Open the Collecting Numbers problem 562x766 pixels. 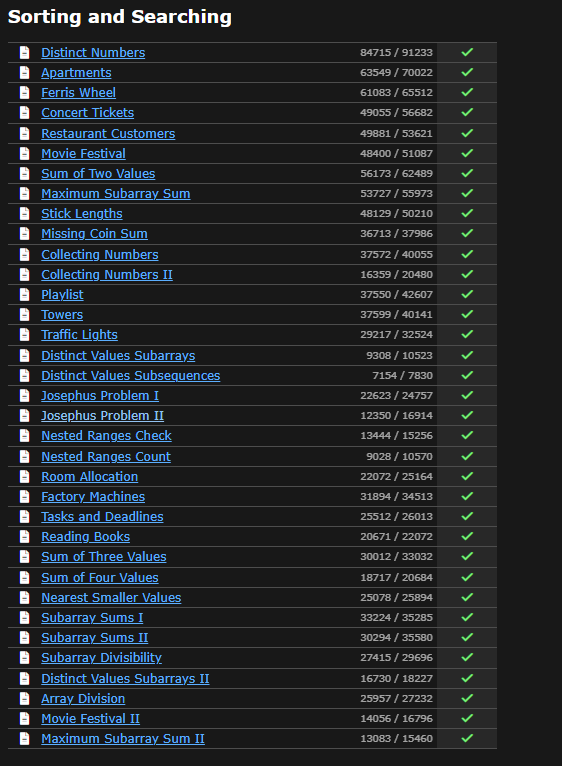100,255
